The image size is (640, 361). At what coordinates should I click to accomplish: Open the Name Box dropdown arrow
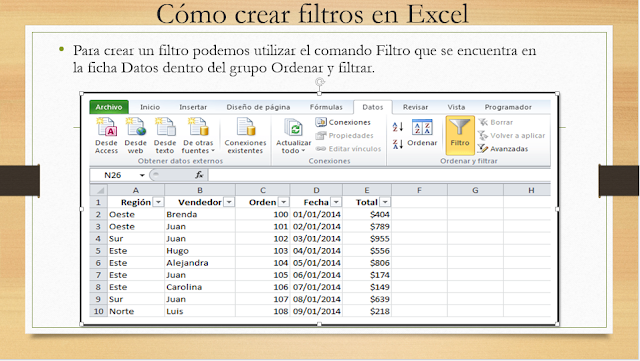pos(142,175)
